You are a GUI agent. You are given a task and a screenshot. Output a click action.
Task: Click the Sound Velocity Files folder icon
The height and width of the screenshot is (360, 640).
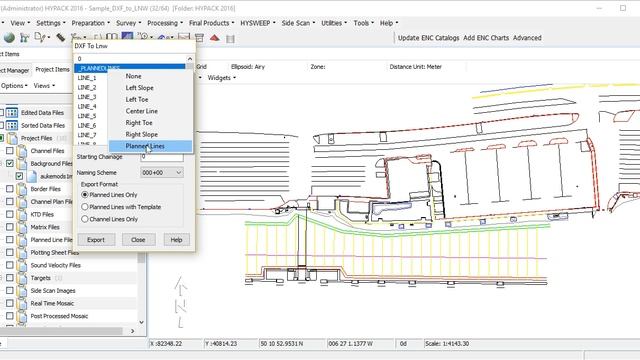(x=21, y=265)
